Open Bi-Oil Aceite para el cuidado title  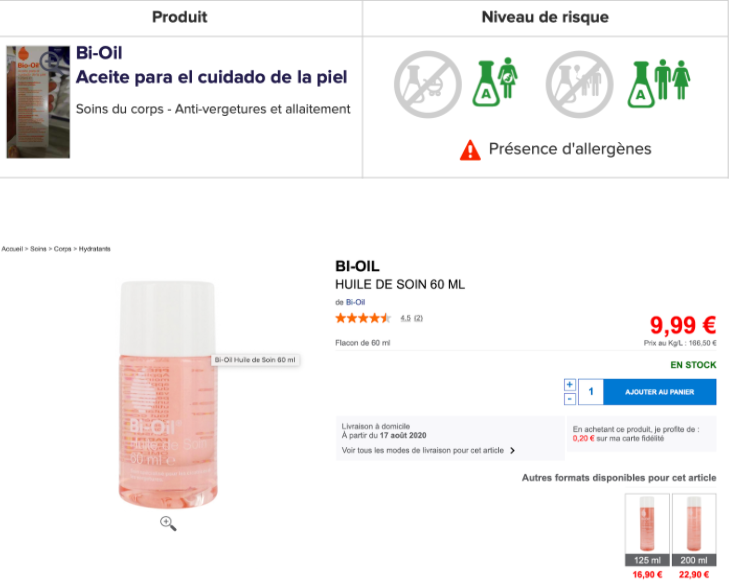click(x=212, y=65)
